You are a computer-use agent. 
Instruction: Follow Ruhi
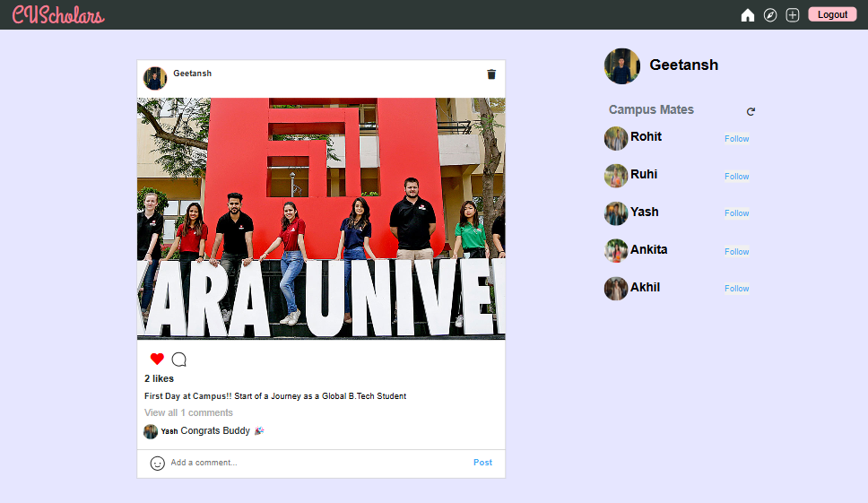(x=737, y=177)
